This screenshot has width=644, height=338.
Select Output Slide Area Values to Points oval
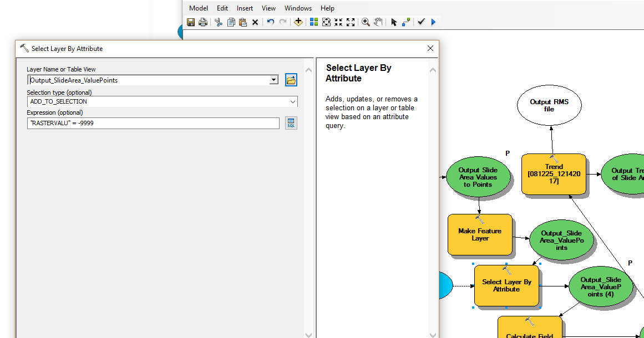tap(478, 177)
